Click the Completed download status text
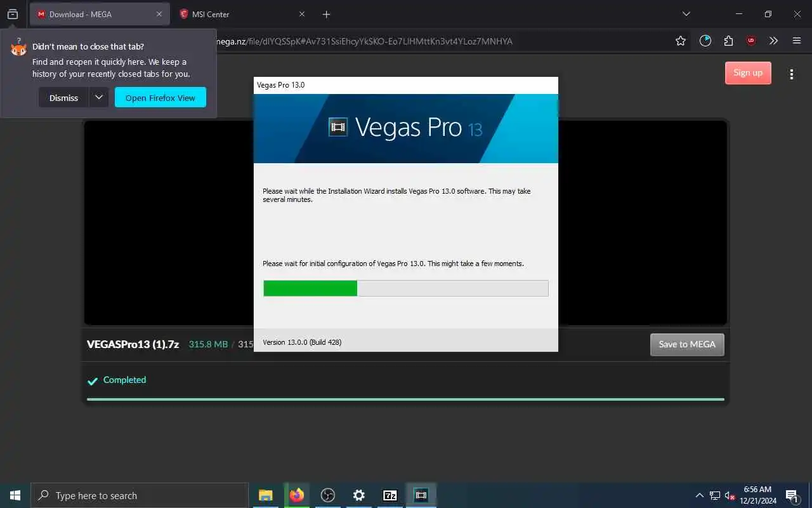The height and width of the screenshot is (508, 812). [124, 380]
